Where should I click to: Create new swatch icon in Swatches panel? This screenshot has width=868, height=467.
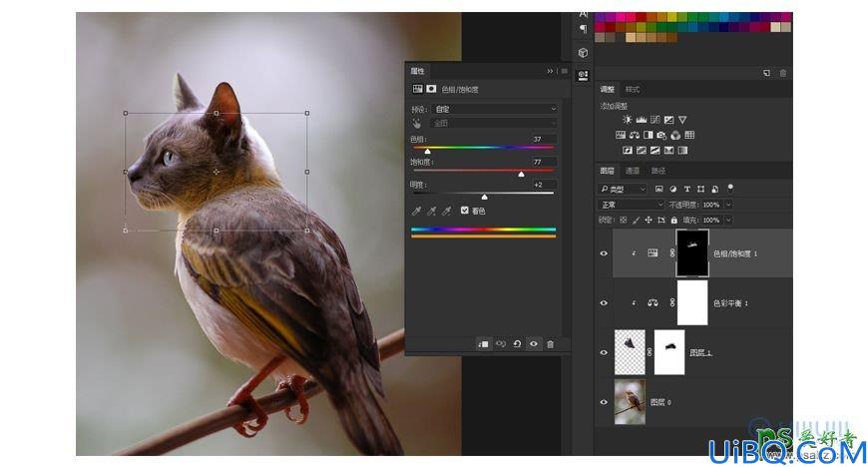(x=766, y=73)
